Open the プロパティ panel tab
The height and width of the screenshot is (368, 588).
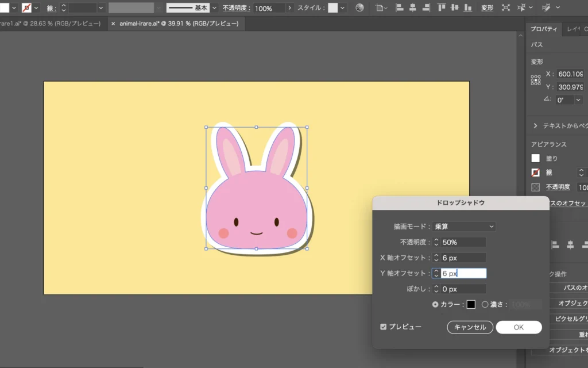pos(543,29)
